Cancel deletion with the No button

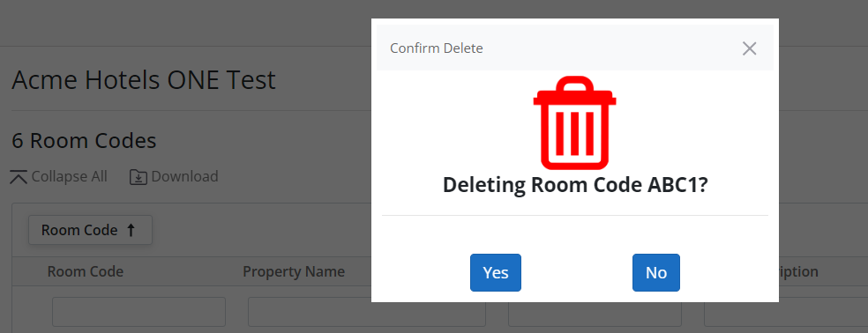656,273
